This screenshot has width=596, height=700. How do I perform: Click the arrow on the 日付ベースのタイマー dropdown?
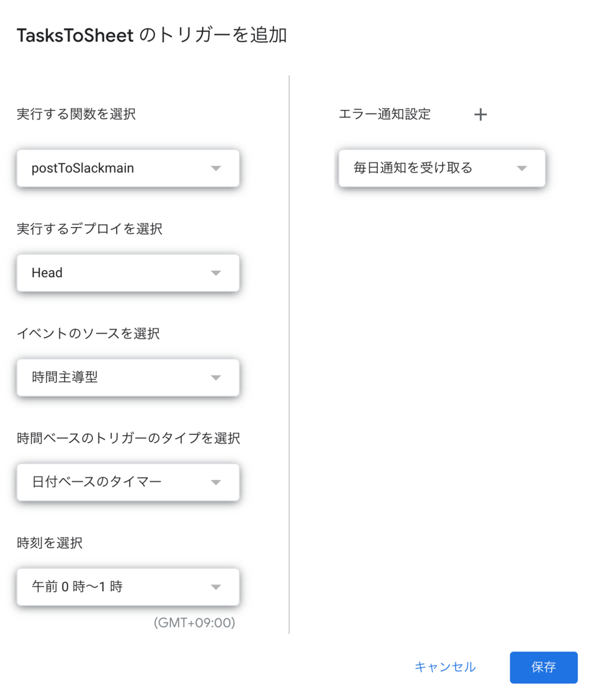coord(216,482)
